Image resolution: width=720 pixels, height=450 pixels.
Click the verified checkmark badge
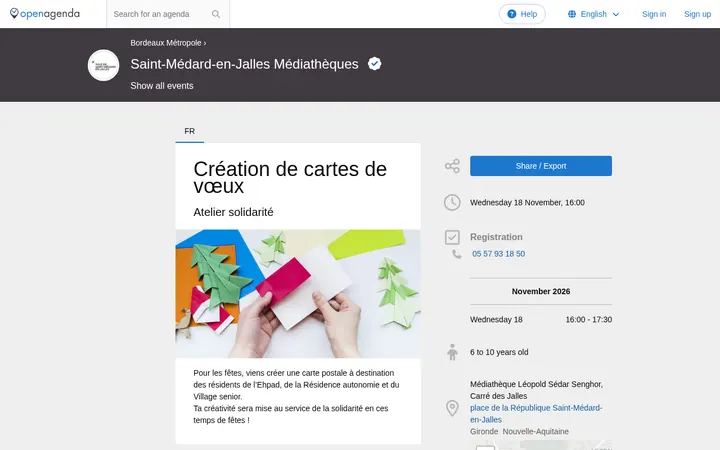coord(374,64)
